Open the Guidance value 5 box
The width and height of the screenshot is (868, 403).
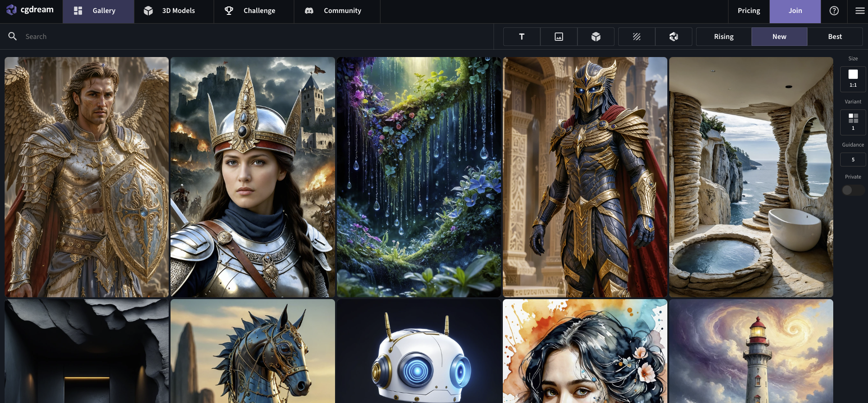(853, 160)
